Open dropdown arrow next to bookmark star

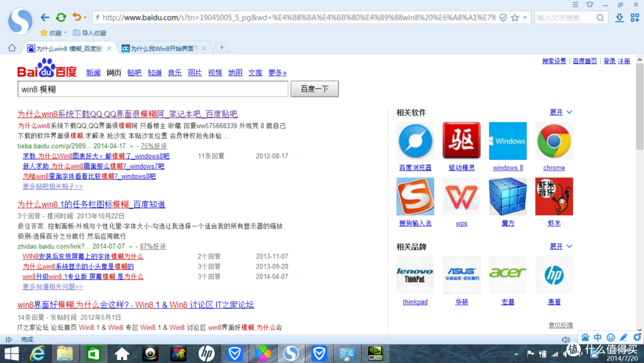pyautogui.click(x=525, y=18)
